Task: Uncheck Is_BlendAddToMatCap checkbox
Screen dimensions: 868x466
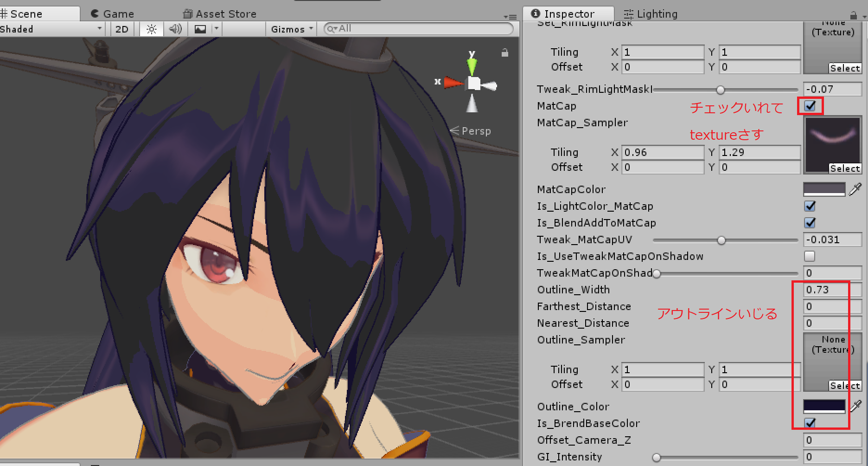Action: click(810, 222)
